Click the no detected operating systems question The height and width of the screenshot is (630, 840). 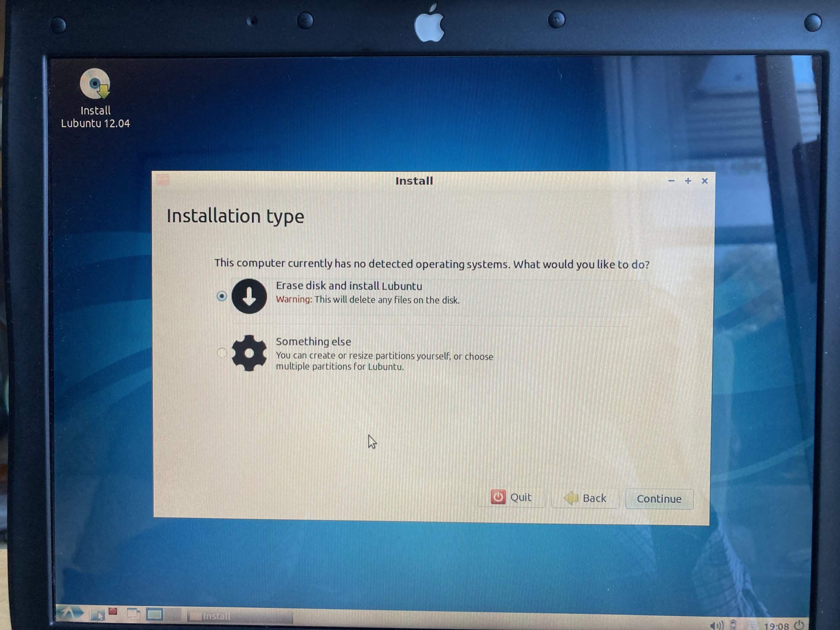point(432,264)
